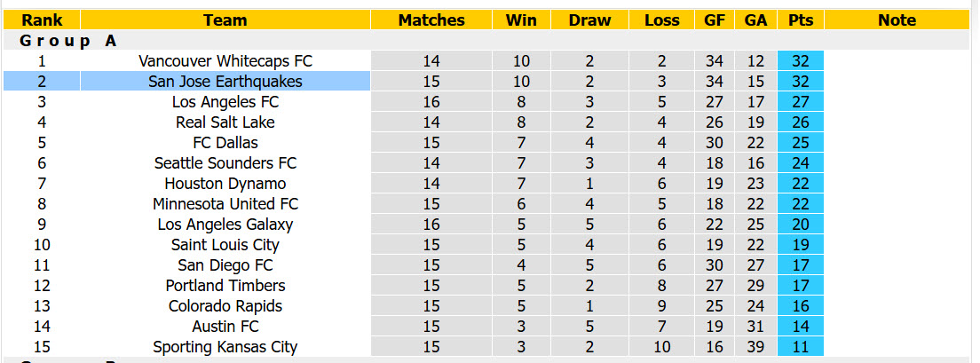Click Seattle Sounders FC team name
Image resolution: width=980 pixels, height=363 pixels.
[x=225, y=163]
